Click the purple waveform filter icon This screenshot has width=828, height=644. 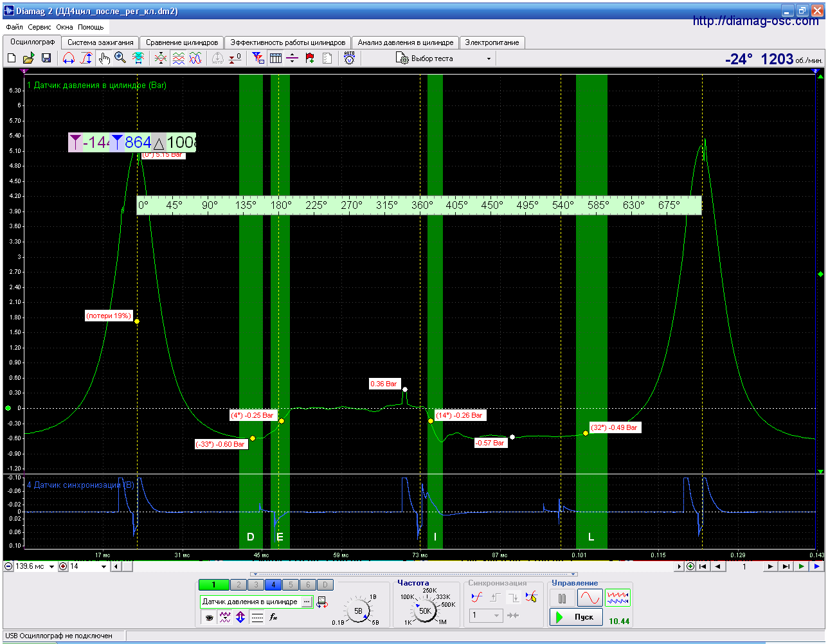tap(225, 618)
